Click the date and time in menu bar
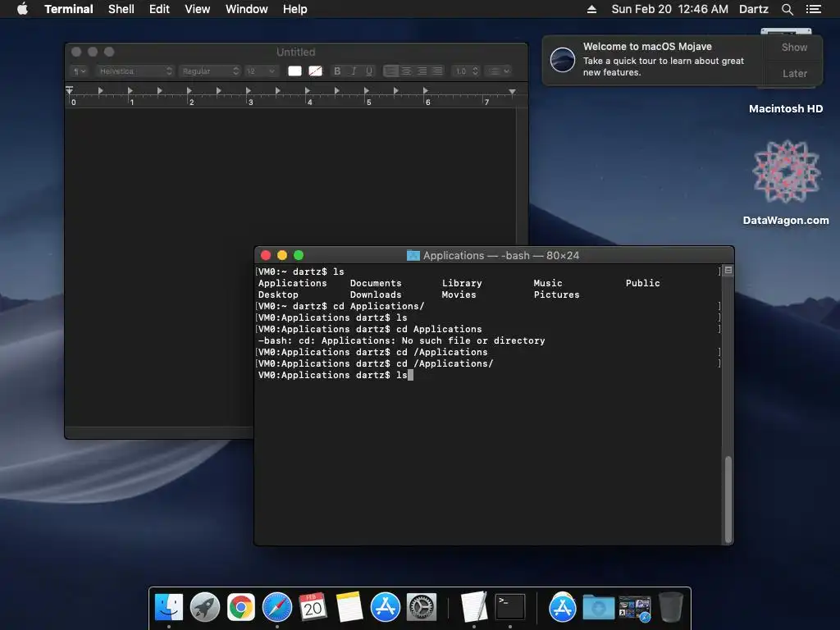Viewport: 840px width, 630px height. [x=669, y=9]
